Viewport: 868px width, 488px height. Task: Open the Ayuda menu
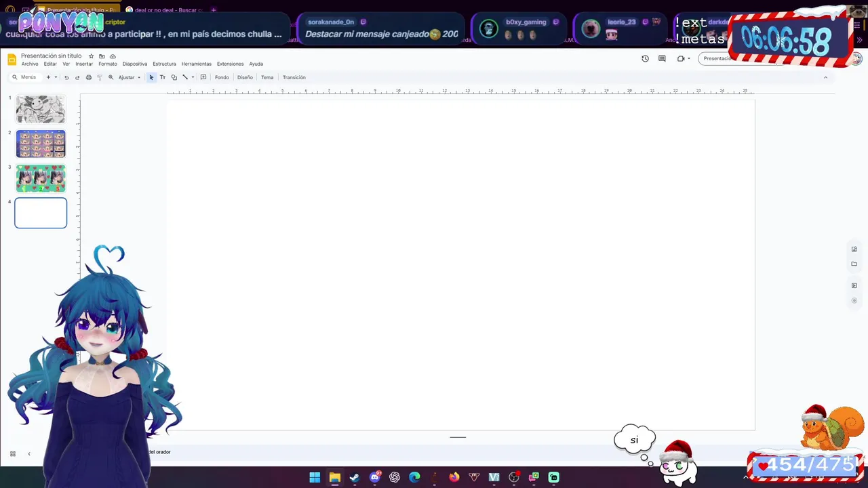256,64
